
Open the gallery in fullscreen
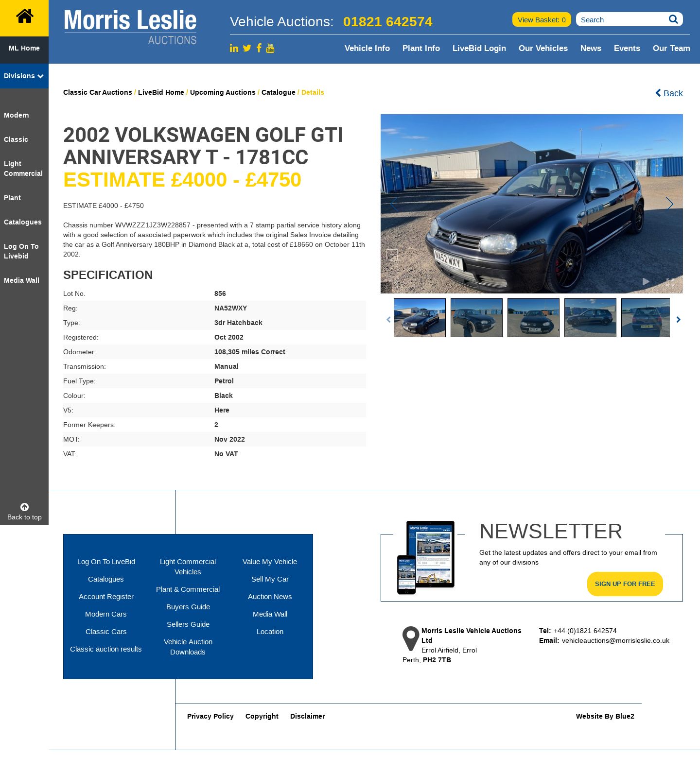click(x=670, y=282)
